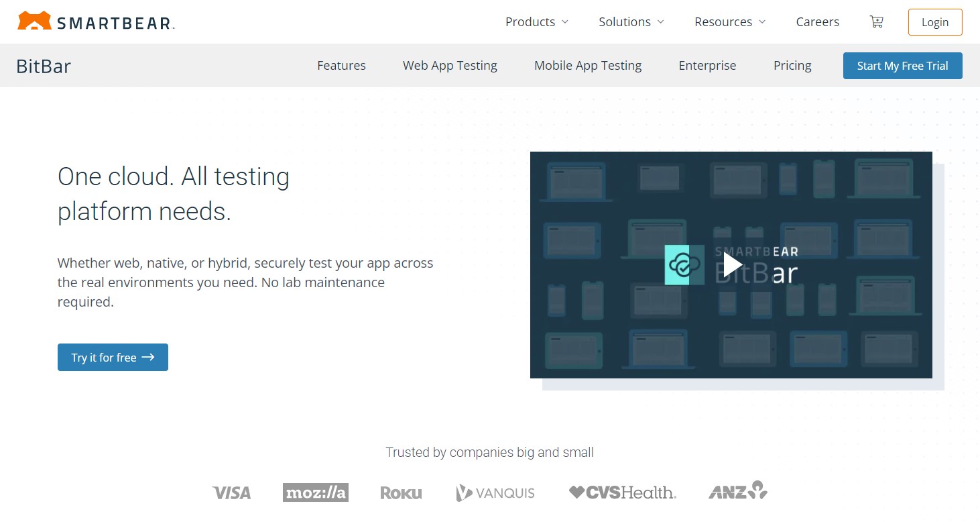
Task: Open the shopping cart icon
Action: click(876, 21)
